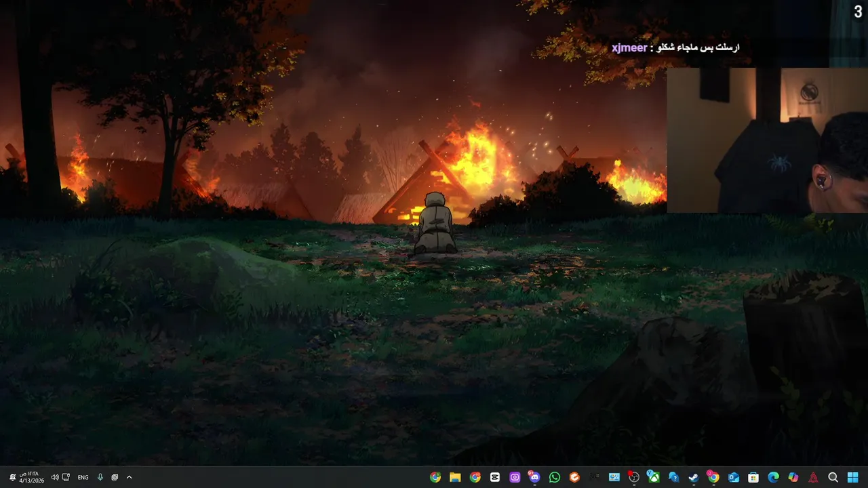Screen dimensions: 868x488
Task: Open Microsoft Store from taskbar
Action: pos(753,477)
